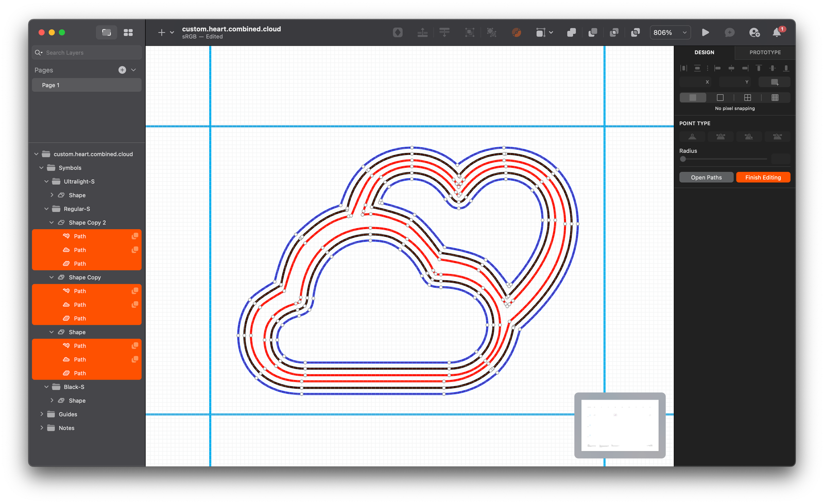
Task: Expand the Ultralight-S Shape layer
Action: [x=51, y=195]
